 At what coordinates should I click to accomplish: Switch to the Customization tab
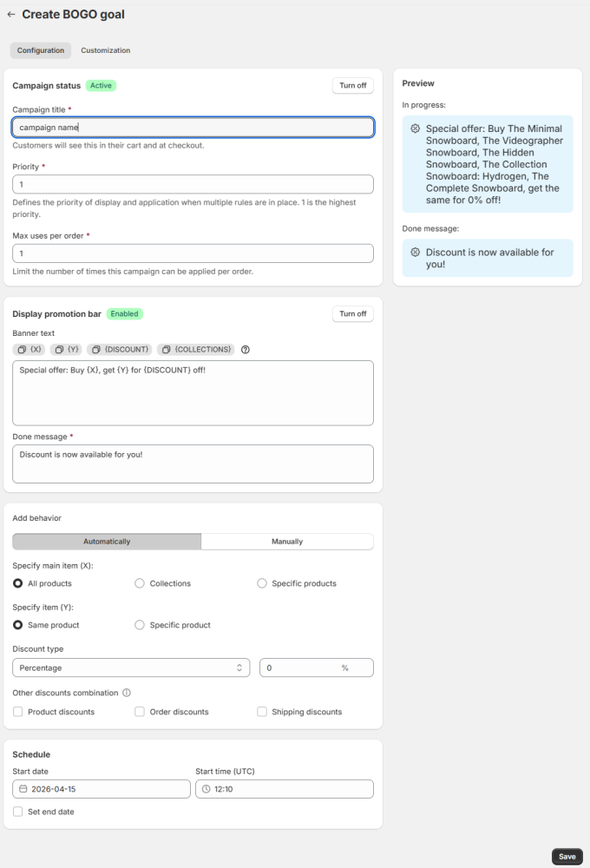[x=106, y=50]
